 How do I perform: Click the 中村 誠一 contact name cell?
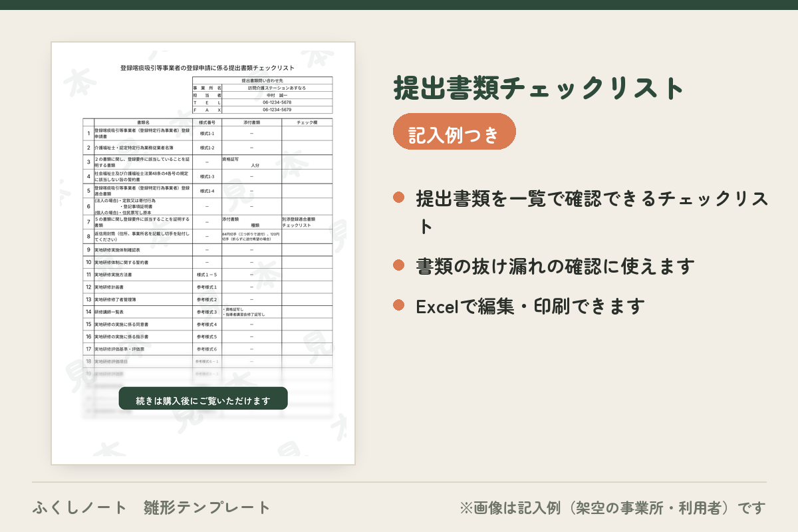click(x=277, y=95)
